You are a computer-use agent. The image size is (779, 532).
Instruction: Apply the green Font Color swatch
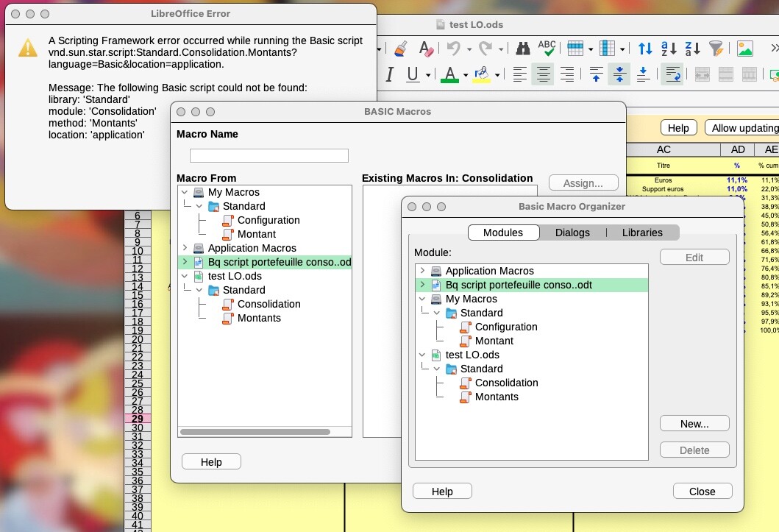pos(449,74)
